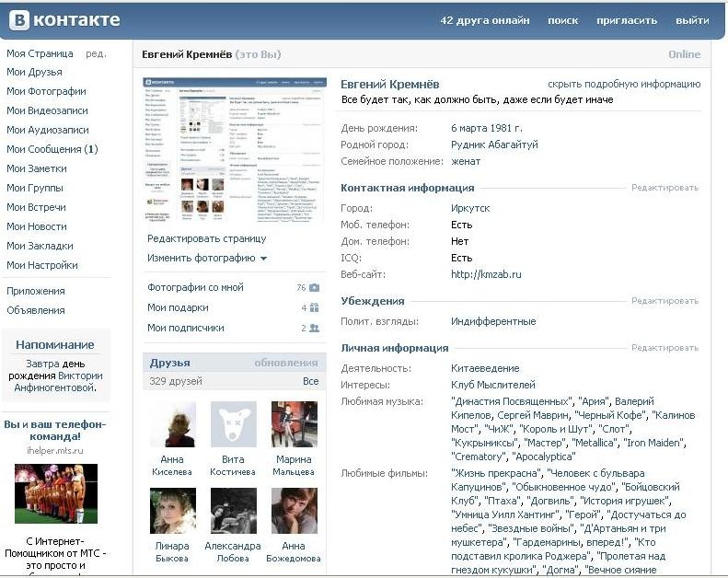Click the MTS advertisement image
The width and height of the screenshot is (728, 578).
pyautogui.click(x=56, y=493)
